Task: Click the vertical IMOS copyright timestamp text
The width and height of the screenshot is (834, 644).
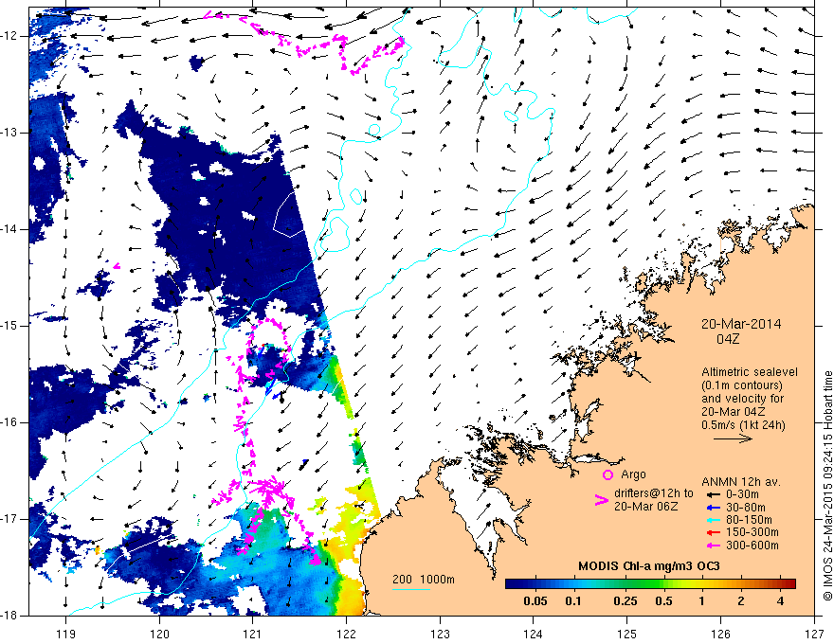Action: pos(827,488)
